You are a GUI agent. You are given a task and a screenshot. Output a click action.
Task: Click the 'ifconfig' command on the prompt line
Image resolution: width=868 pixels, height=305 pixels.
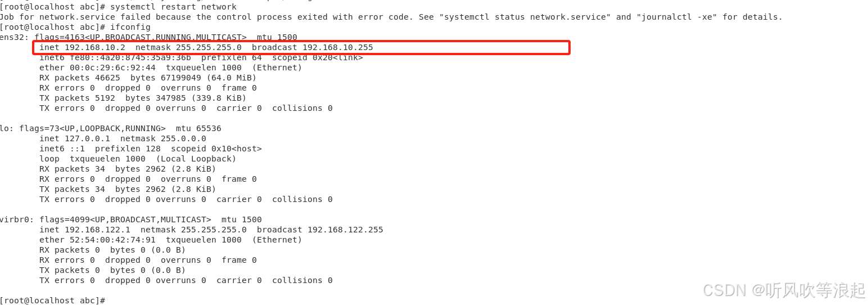[130, 27]
